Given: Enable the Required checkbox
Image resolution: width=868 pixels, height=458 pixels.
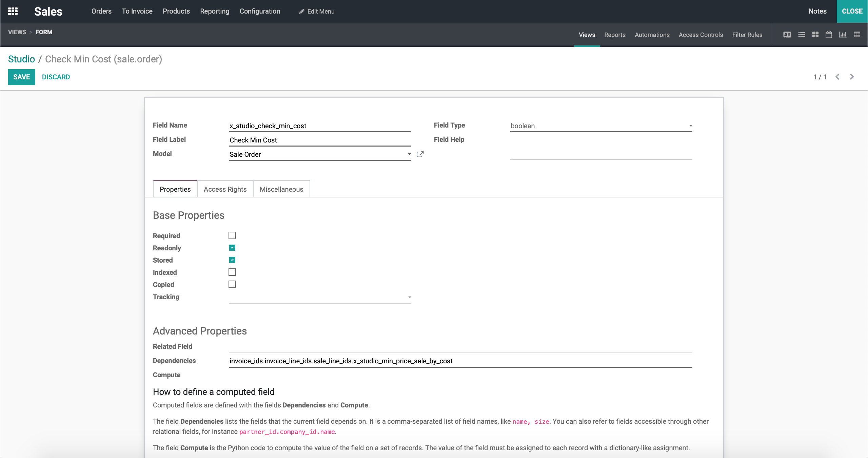Looking at the screenshot, I should coord(232,235).
